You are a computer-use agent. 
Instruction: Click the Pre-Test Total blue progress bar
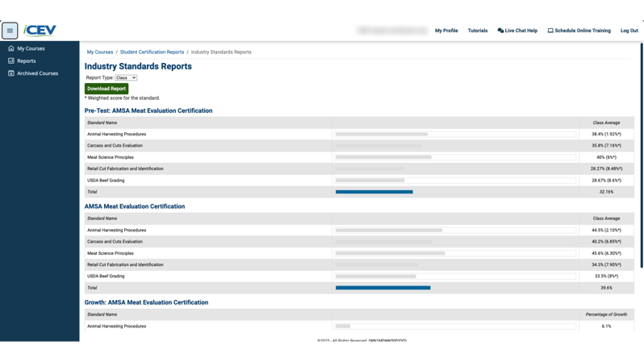(x=374, y=192)
